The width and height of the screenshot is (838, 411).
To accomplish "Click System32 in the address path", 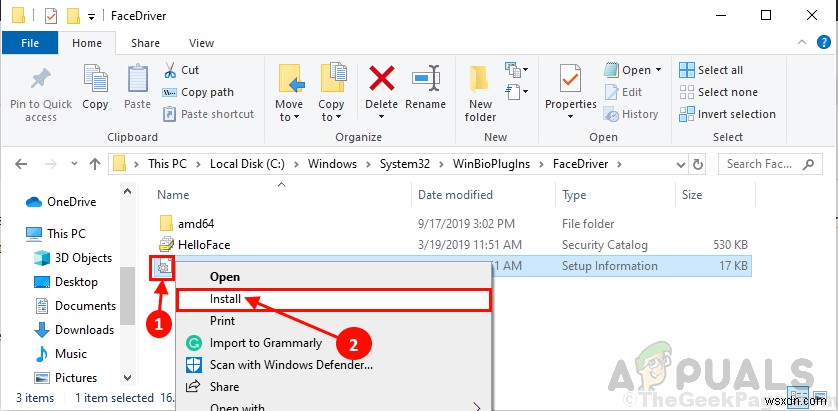I will [405, 164].
